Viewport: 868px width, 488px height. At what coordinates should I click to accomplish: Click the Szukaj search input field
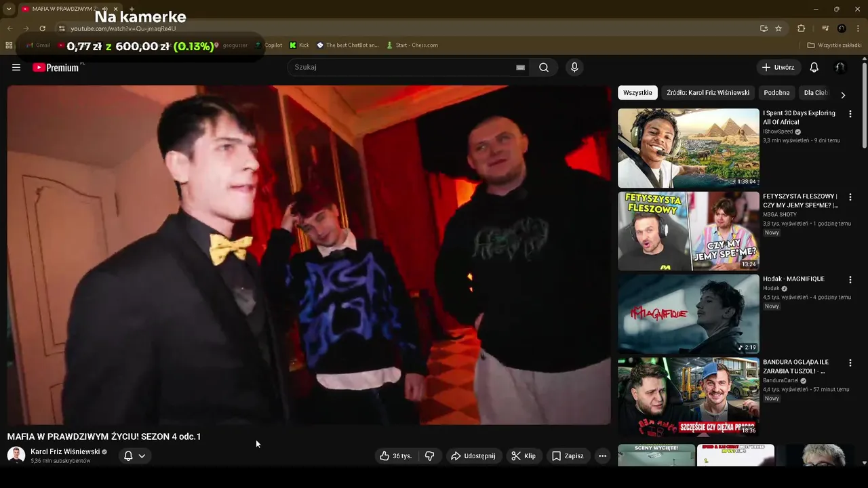(x=400, y=67)
